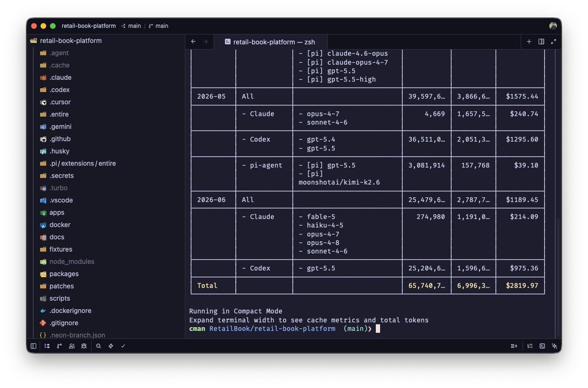Click the total cost $2819.97 cell
This screenshot has height=388, width=588.
pos(522,285)
